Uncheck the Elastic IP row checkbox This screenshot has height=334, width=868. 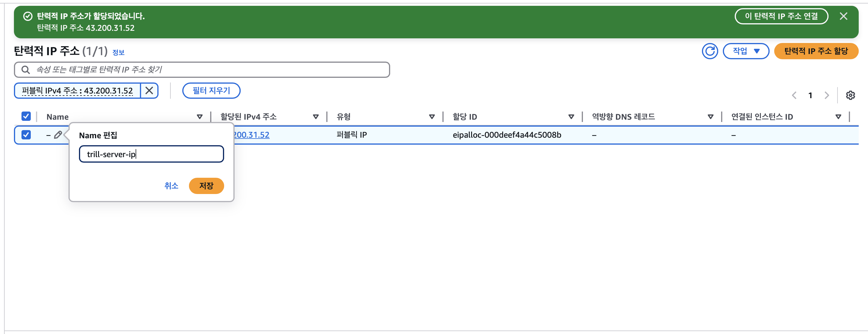[x=26, y=135]
